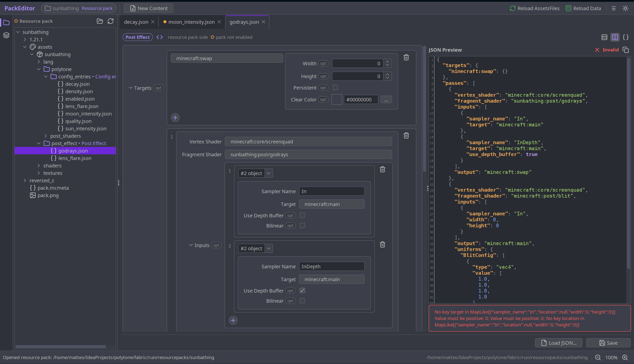Delete the minecraft:swap target with trash icon
The height and width of the screenshot is (364, 634).
[x=406, y=57]
